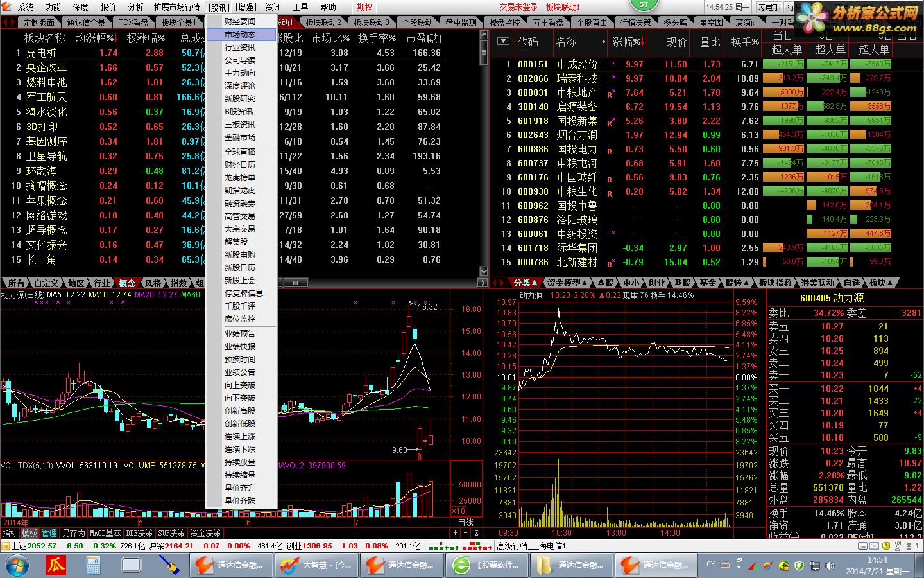Open the 板块 dropdown tab at right end
This screenshot has height=578, width=924.
[x=881, y=283]
